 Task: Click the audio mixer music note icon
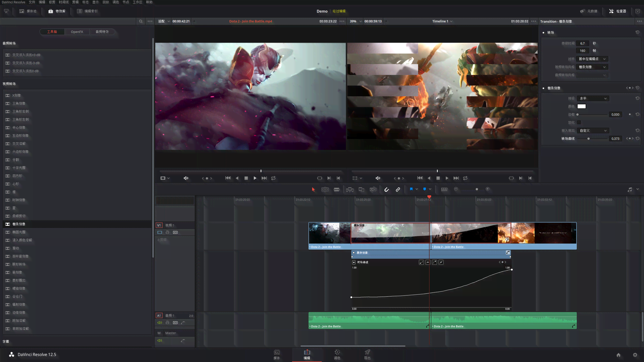click(x=630, y=190)
